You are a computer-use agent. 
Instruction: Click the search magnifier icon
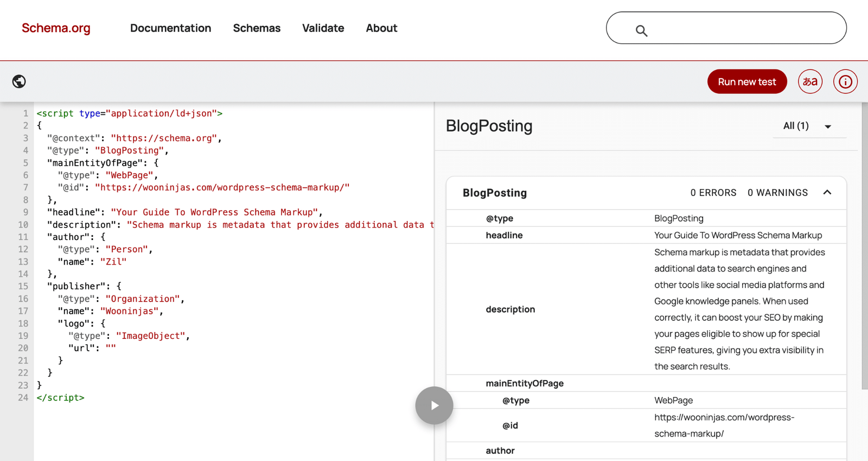click(641, 31)
